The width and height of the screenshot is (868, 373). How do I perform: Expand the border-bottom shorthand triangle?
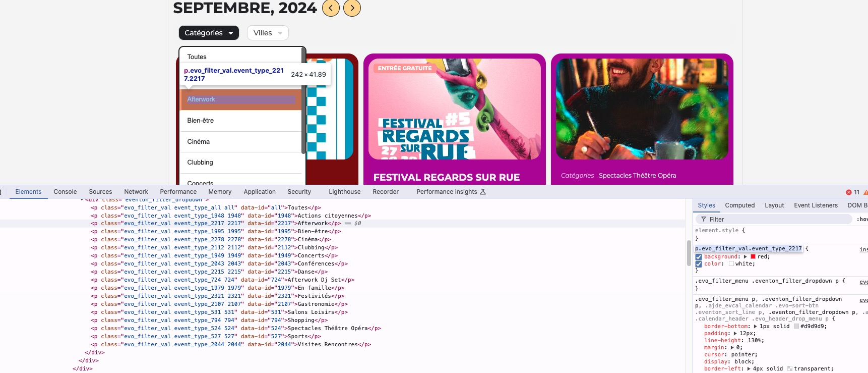[x=755, y=327]
